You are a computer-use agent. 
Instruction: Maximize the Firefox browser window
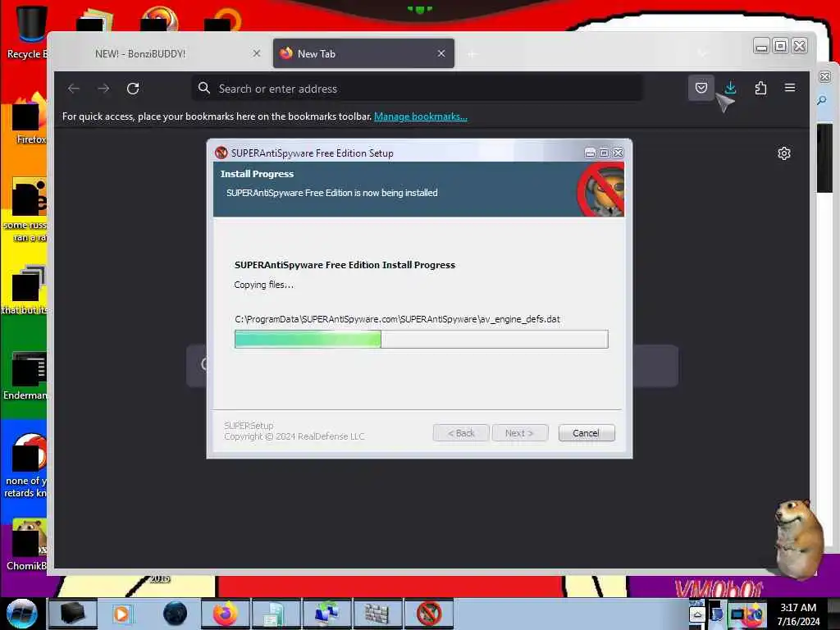tap(781, 47)
